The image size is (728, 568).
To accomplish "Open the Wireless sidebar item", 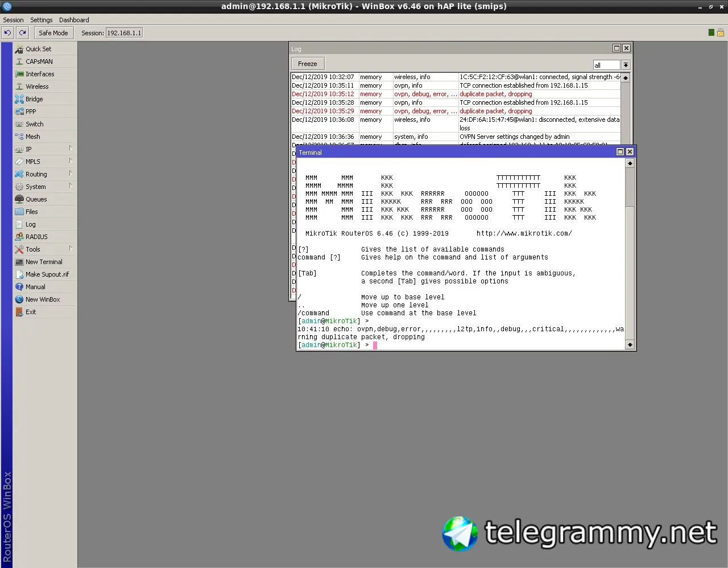I will [x=45, y=87].
